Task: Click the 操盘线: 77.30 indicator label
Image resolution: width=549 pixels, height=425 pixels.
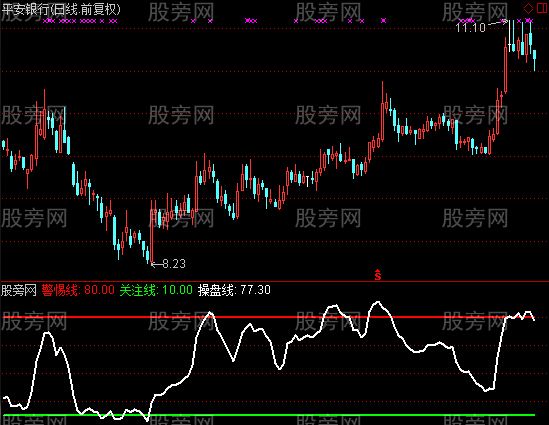Action: [x=234, y=290]
